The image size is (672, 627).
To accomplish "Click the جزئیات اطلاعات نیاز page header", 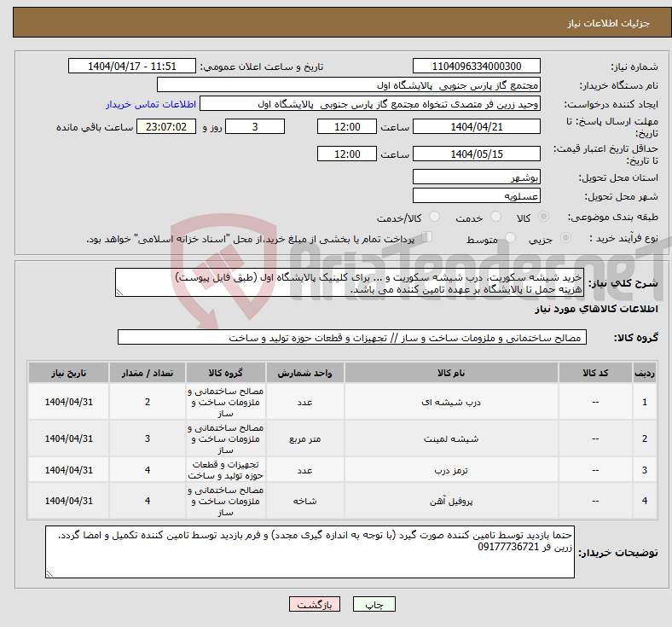I will [x=609, y=23].
